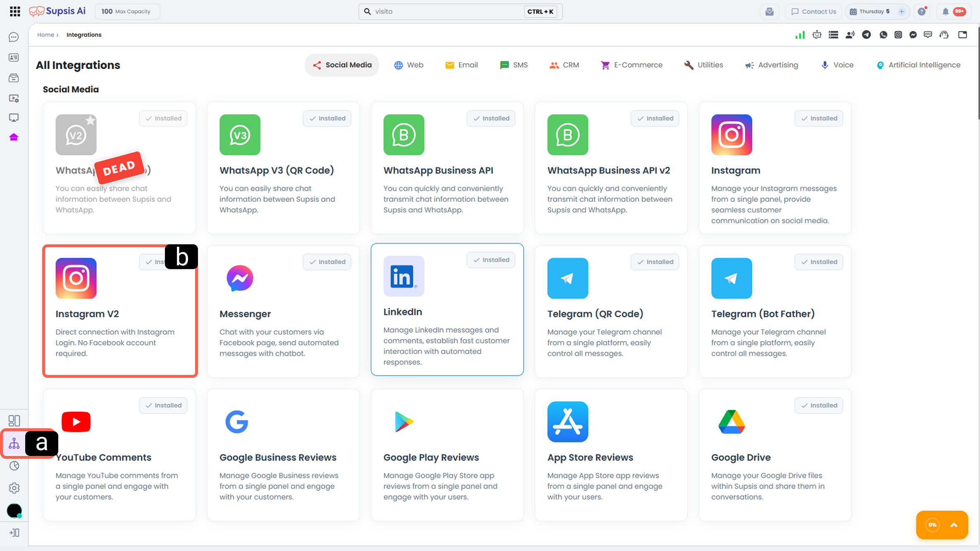
Task: Open the WhatsApp V3 (QR Code) logo thumbnail
Action: coord(240,135)
